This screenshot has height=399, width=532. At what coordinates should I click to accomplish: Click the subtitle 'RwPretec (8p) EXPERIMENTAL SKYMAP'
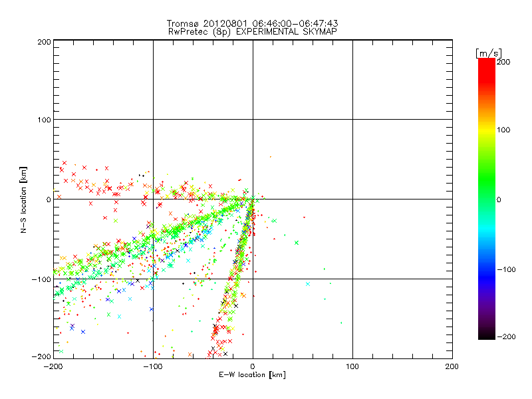click(253, 32)
